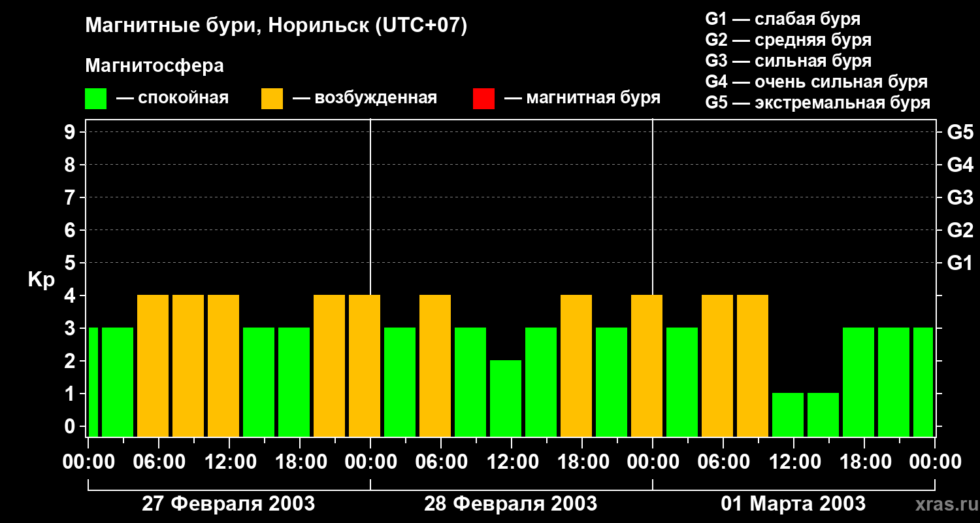
Task: Click the red 'магнитная буря' legend swatch
Action: coord(483,99)
